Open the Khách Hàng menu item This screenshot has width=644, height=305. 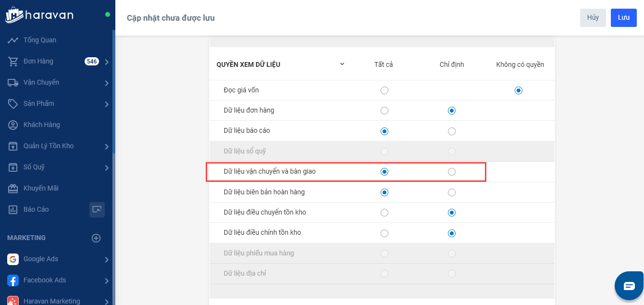[x=42, y=125]
